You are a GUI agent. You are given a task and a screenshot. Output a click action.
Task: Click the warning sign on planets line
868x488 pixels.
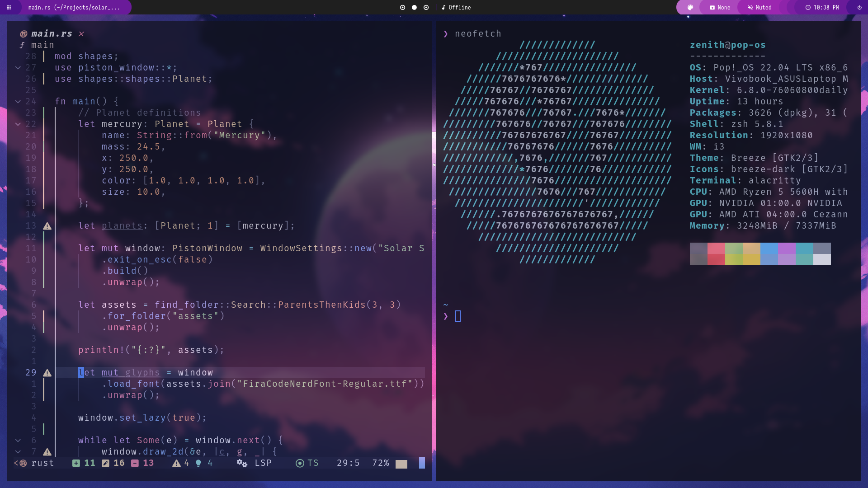point(47,226)
